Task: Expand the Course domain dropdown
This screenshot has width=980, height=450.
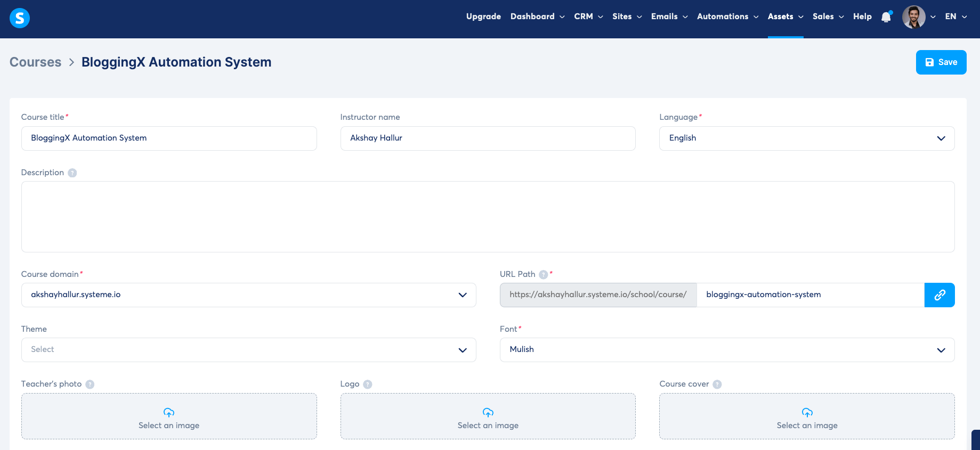Action: 248,295
